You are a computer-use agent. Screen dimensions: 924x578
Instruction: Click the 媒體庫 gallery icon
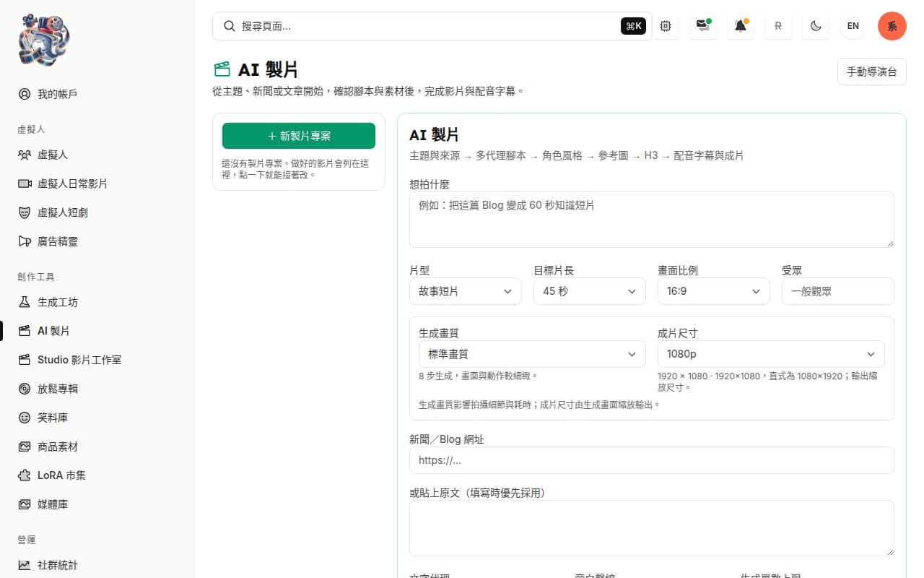coord(25,504)
